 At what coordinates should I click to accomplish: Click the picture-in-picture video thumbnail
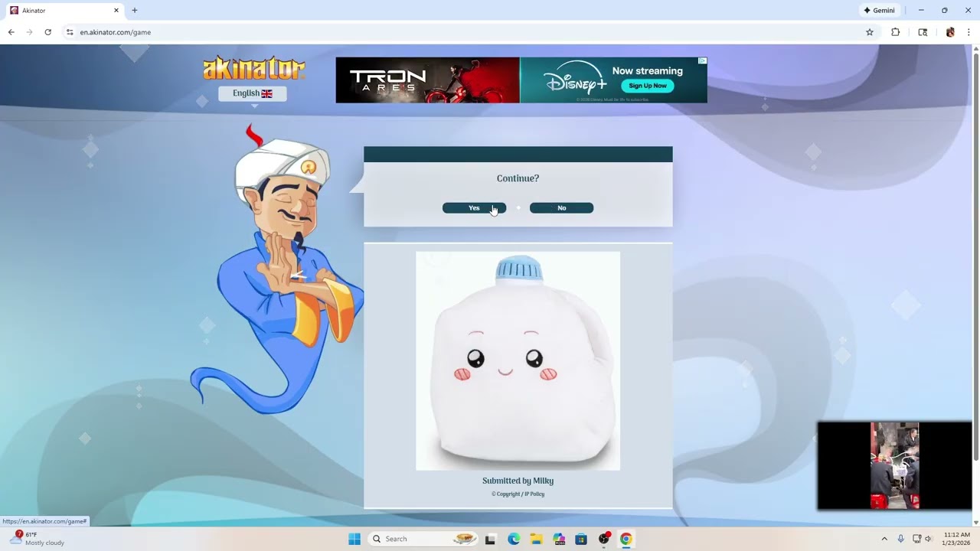[x=894, y=465]
